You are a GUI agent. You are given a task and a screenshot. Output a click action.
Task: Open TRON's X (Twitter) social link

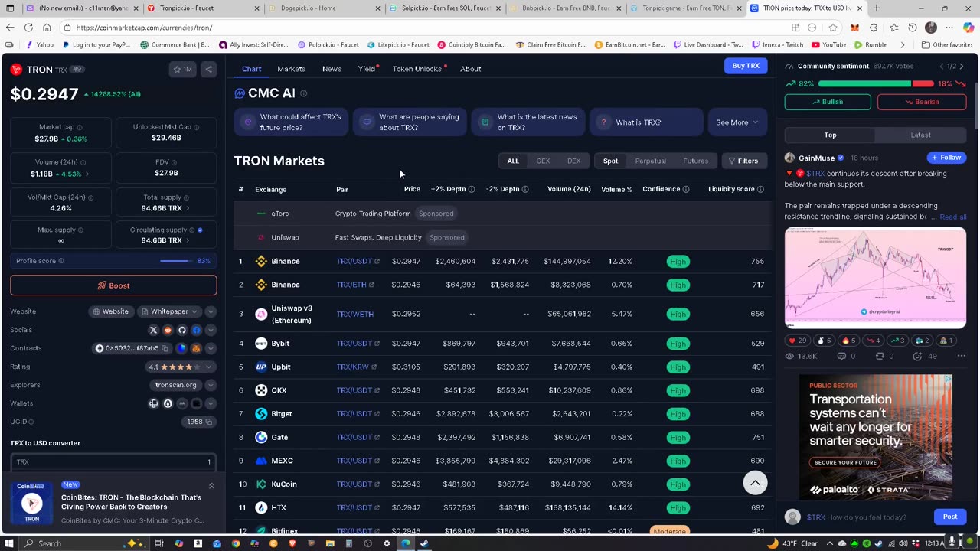click(x=153, y=330)
